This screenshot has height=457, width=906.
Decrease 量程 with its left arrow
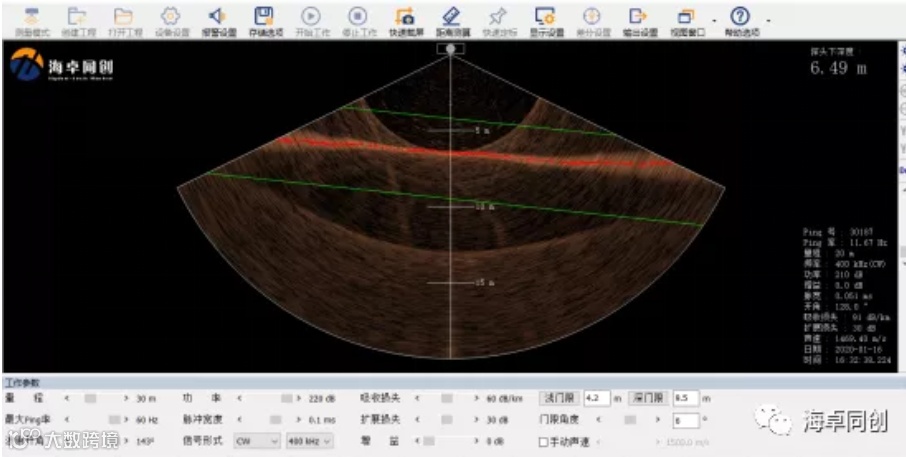[x=65, y=398]
